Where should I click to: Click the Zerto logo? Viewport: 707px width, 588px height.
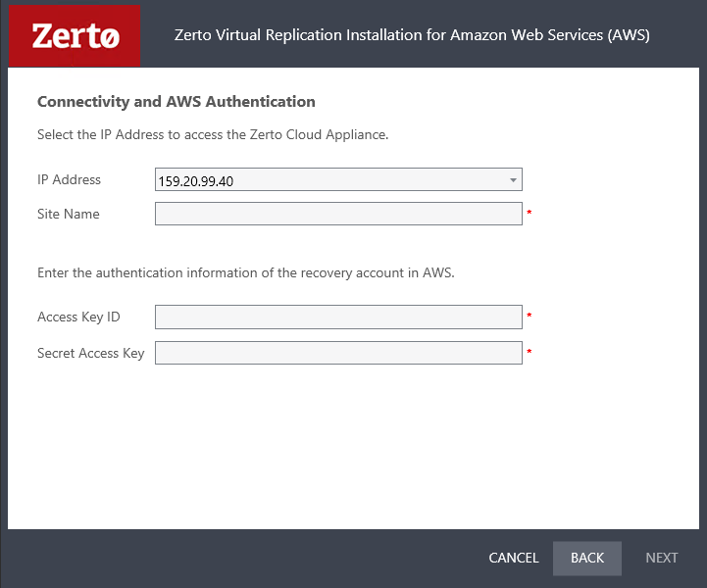pyautogui.click(x=75, y=36)
